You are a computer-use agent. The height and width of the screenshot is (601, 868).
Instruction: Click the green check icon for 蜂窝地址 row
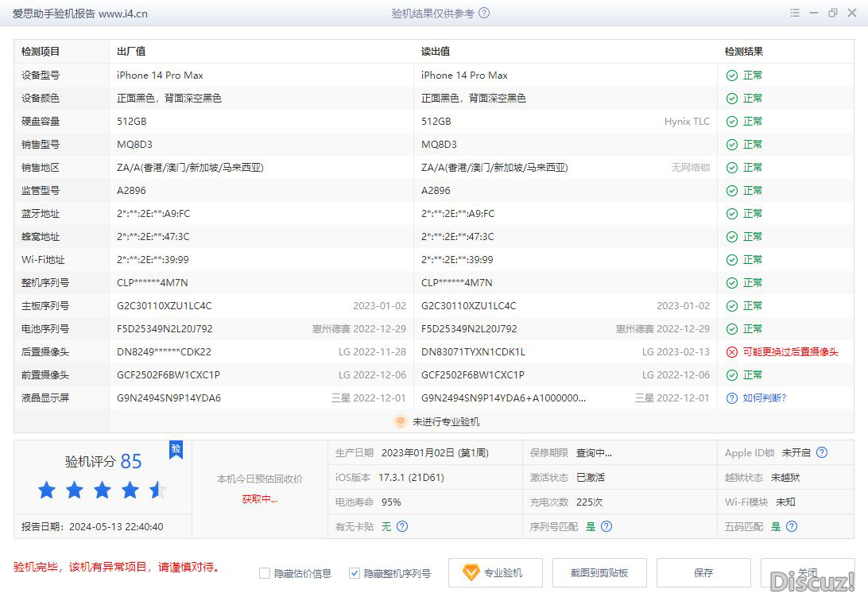click(732, 237)
